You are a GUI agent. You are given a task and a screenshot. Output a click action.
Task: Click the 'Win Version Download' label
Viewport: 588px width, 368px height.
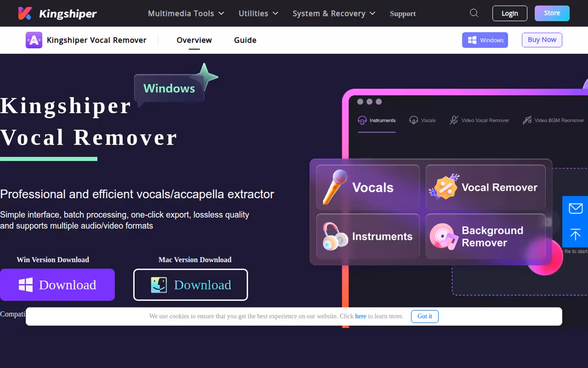point(53,260)
